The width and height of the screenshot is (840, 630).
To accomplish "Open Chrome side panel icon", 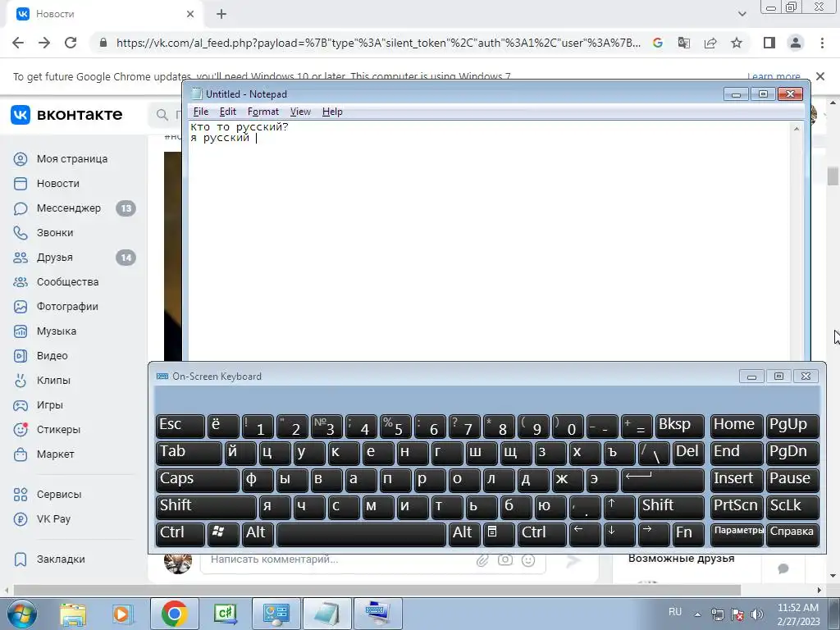I will [x=769, y=43].
